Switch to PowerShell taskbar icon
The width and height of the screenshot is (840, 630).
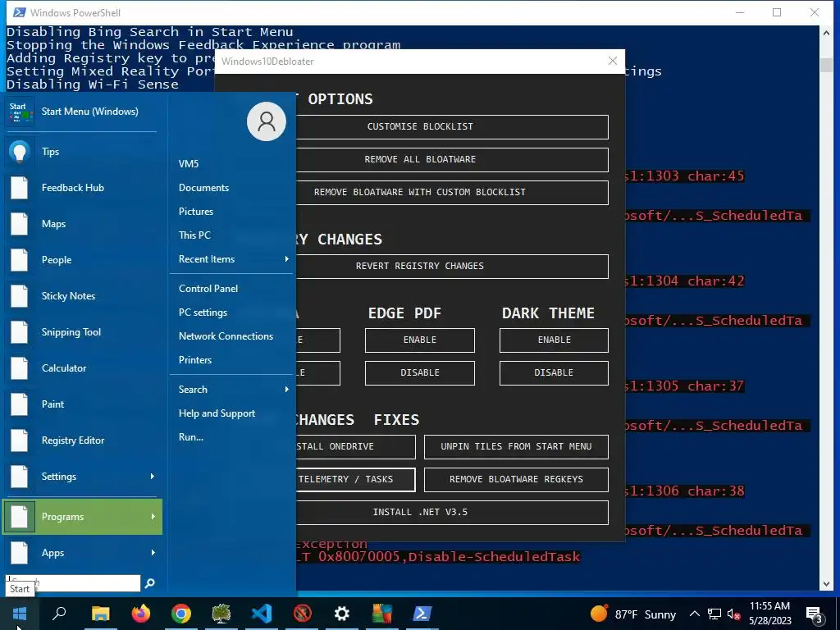(422, 614)
